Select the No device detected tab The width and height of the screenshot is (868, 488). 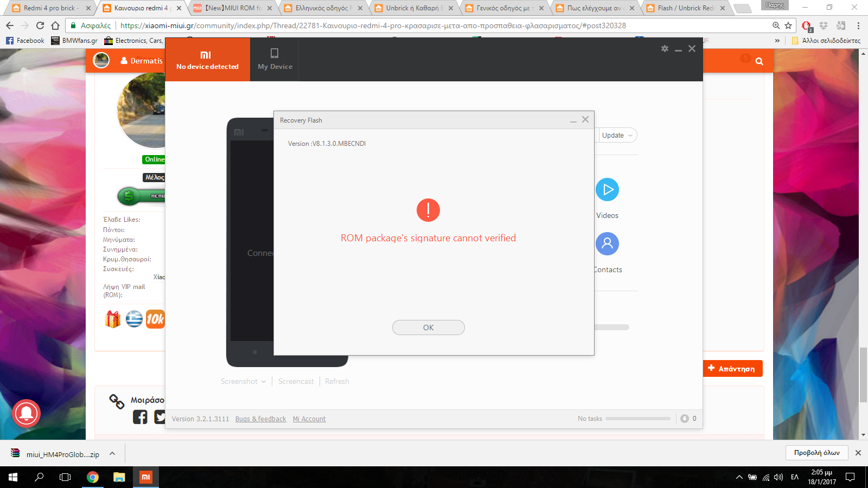tap(207, 60)
